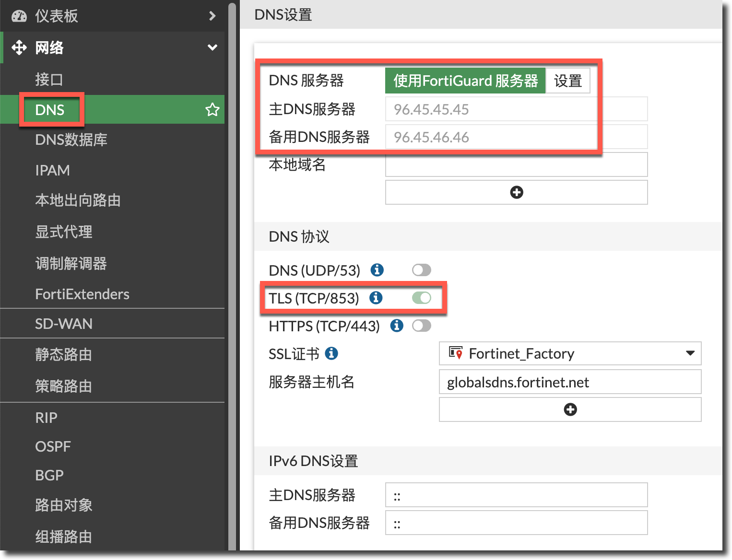Add another 本地域名 entry with plus icon
This screenshot has width=732, height=560.
(517, 192)
